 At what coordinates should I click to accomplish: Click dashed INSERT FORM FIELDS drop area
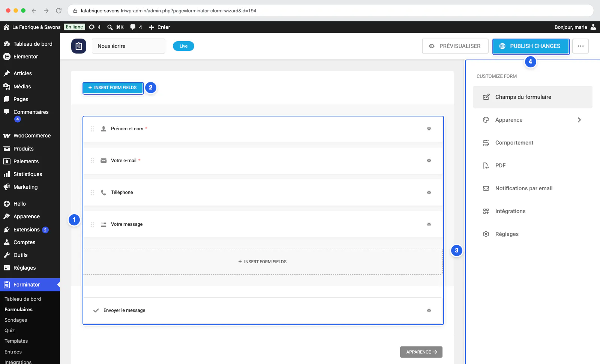263,262
